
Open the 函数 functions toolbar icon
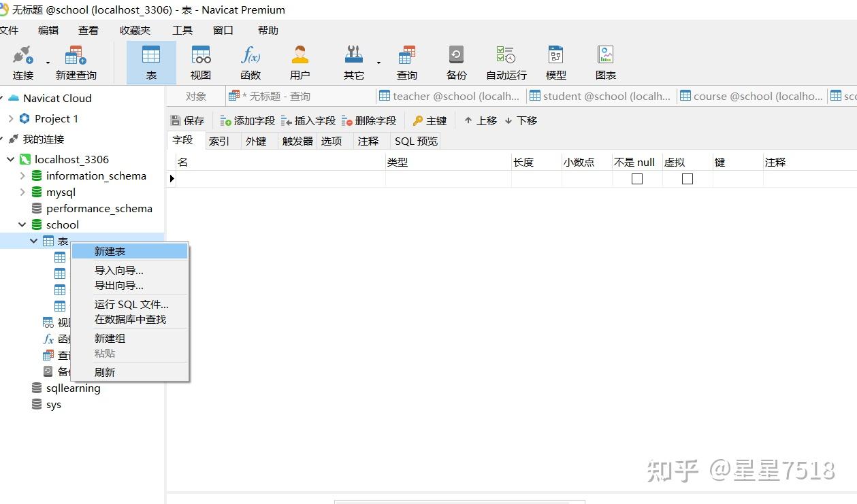point(250,63)
